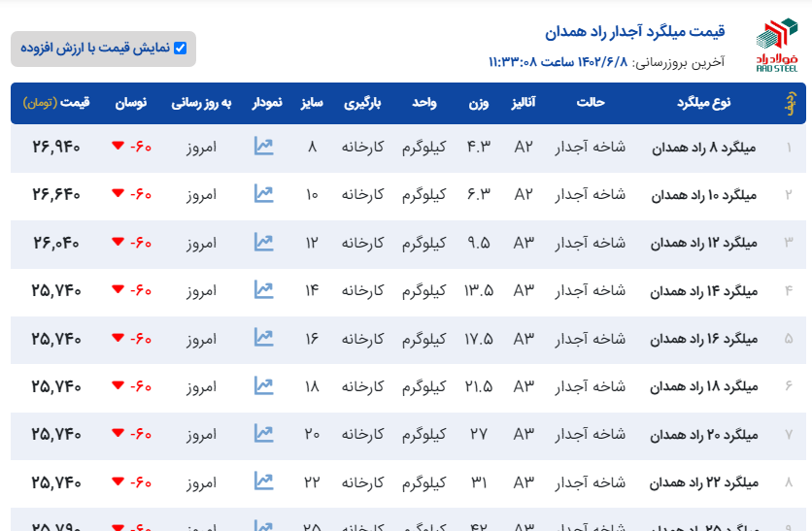View the price chart for میلگرد 18
812x531 pixels.
(263, 385)
